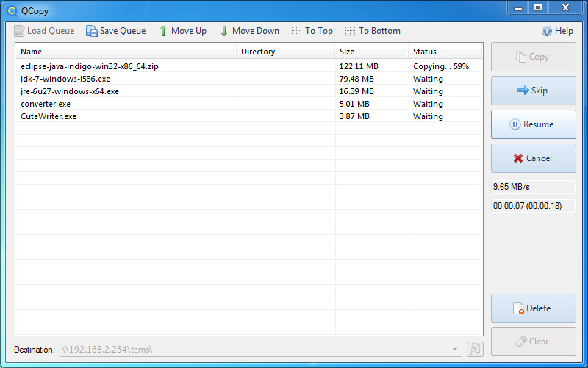Click the Status column header
Image resolution: width=588 pixels, height=368 pixels.
coord(445,52)
